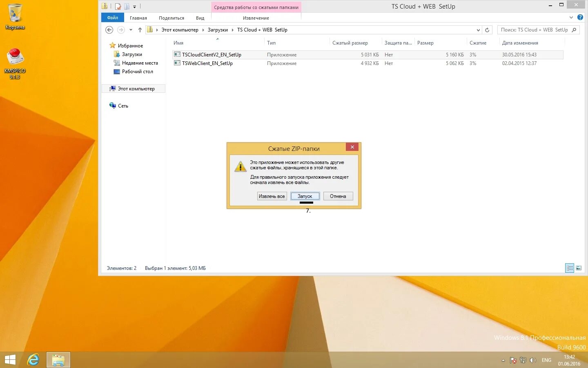Go back with the Back arrow
This screenshot has width=588, height=368.
pos(109,30)
